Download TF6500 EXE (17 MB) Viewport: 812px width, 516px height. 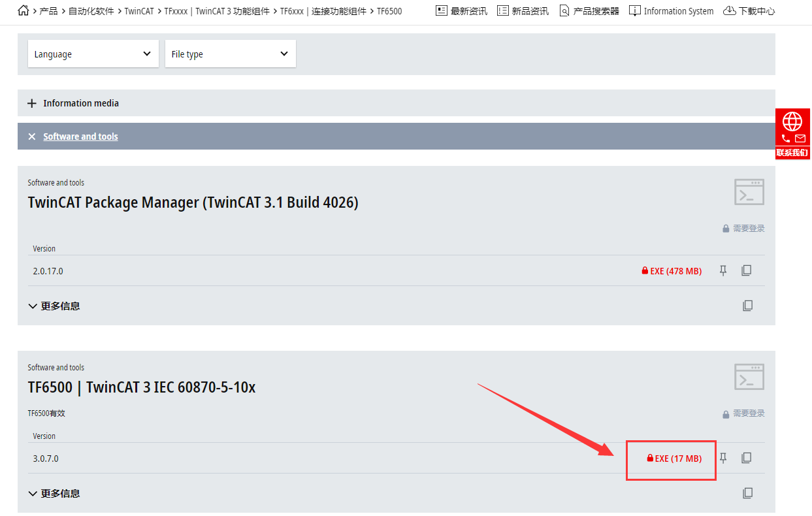674,459
